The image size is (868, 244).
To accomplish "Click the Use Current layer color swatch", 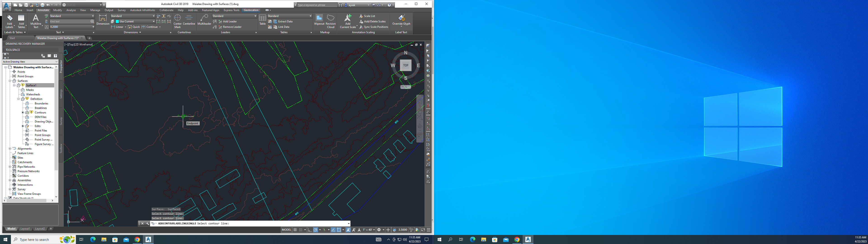I will tap(117, 21).
